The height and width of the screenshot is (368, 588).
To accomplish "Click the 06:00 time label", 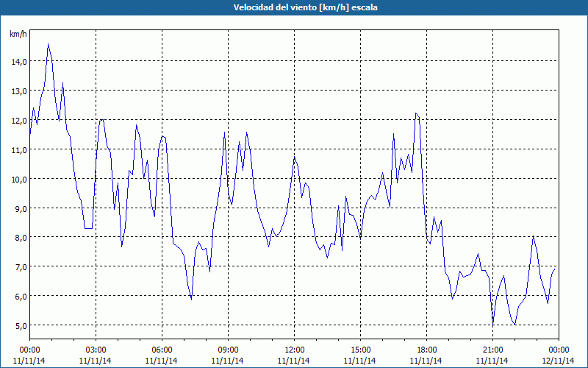I will point(162,350).
